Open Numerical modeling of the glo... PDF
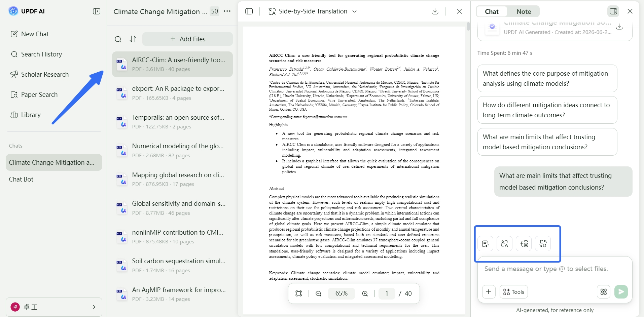The height and width of the screenshot is (317, 644). (x=172, y=151)
